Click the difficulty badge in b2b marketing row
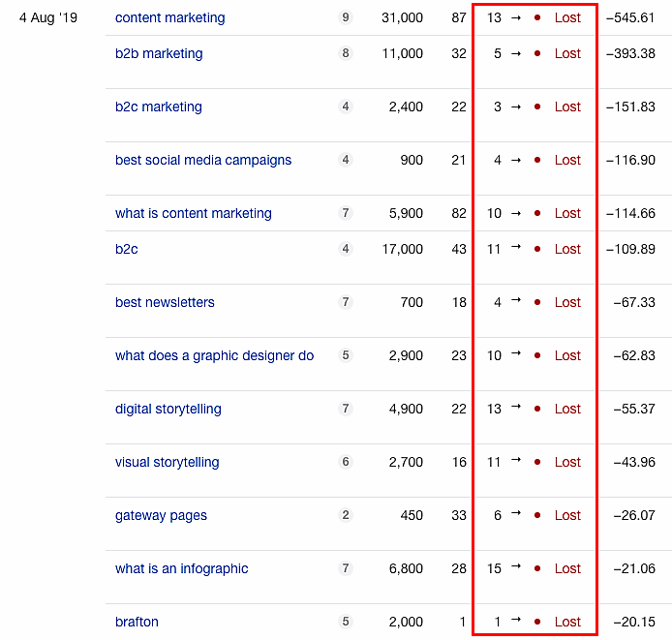The height and width of the screenshot is (640, 672). (346, 53)
